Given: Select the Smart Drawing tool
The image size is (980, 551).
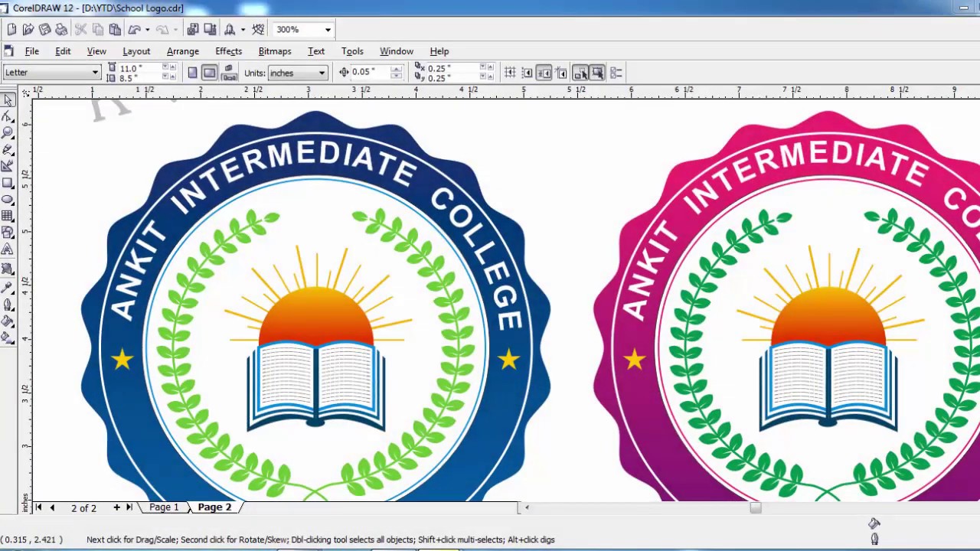Looking at the screenshot, I should (8, 166).
